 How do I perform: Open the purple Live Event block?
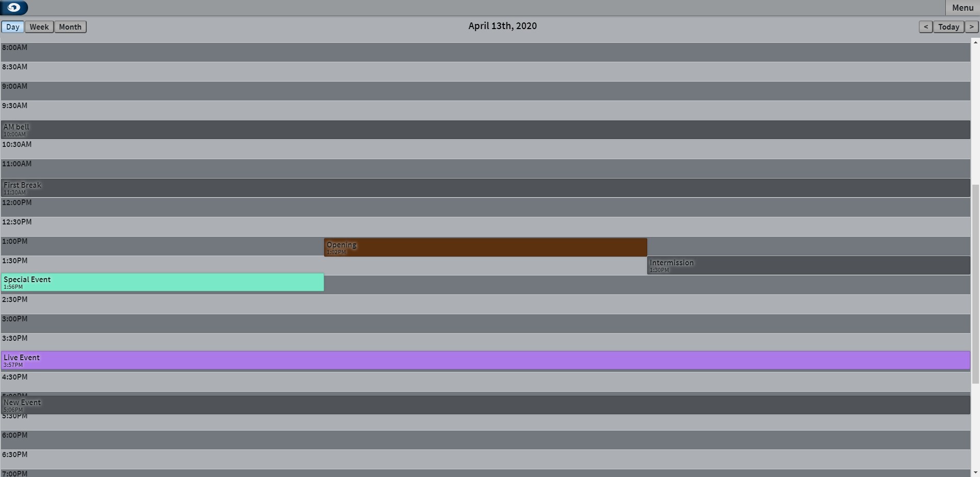click(485, 360)
